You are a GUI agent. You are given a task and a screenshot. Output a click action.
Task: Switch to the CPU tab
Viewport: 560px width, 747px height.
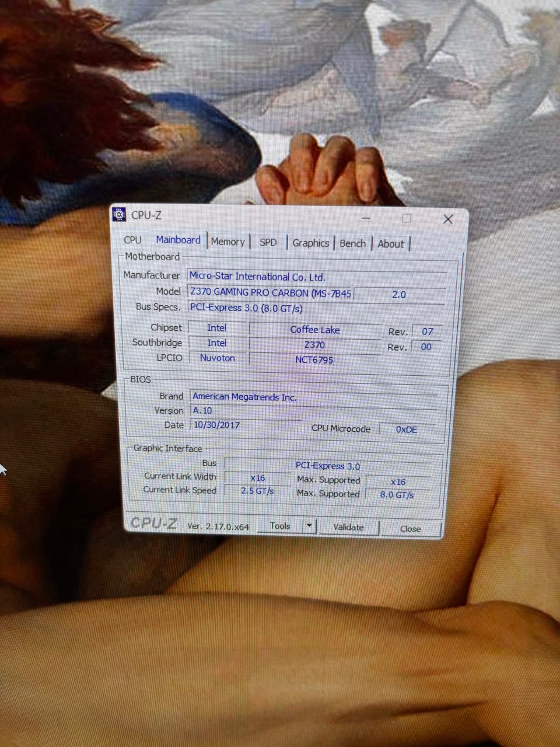coord(133,240)
